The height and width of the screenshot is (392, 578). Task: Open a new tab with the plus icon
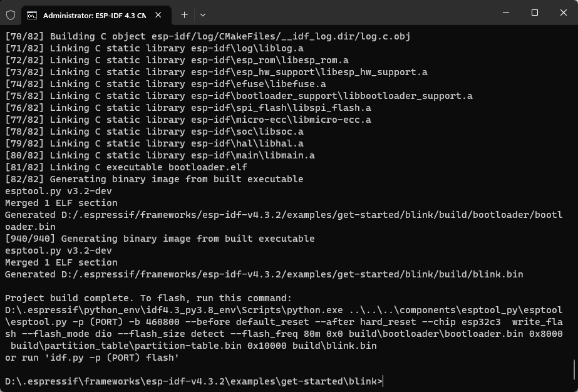pos(184,15)
